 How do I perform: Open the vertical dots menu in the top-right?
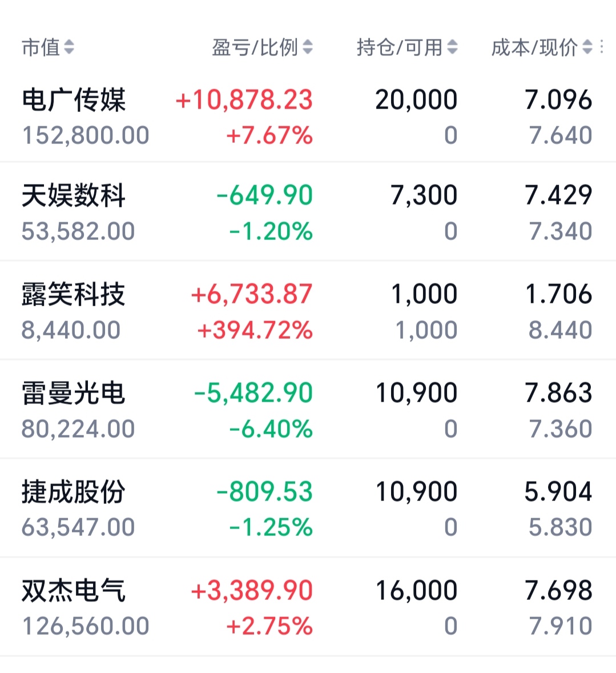tap(602, 47)
